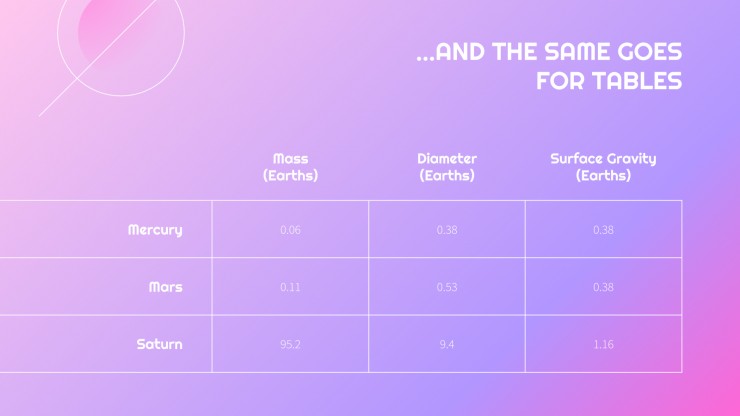The image size is (740, 416).
Task: Click Mercury surface gravity cell
Action: tap(604, 229)
